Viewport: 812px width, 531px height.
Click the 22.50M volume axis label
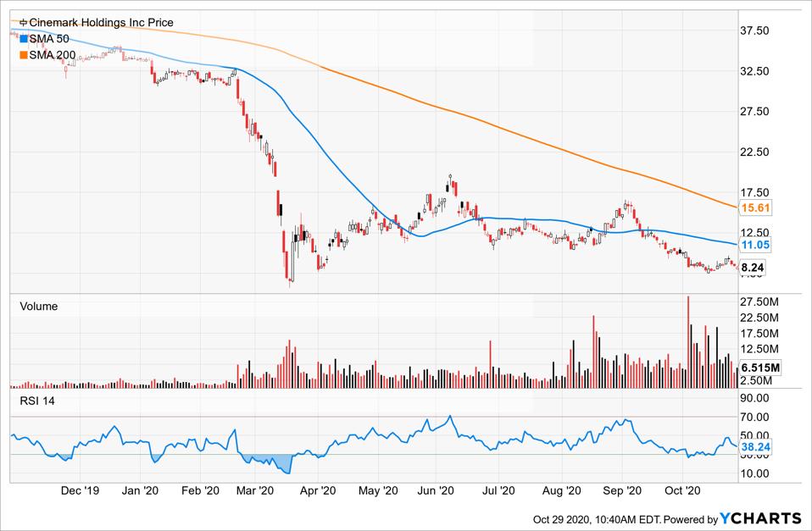pos(759,318)
